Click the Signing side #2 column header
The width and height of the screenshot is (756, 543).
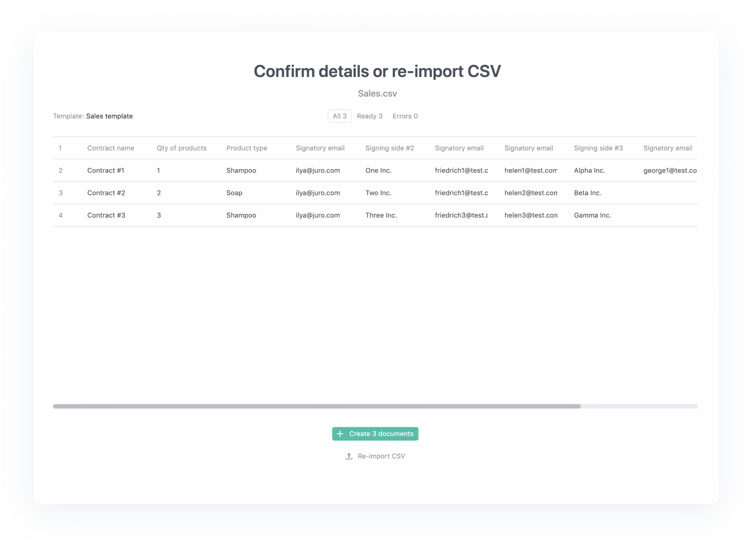pos(389,148)
